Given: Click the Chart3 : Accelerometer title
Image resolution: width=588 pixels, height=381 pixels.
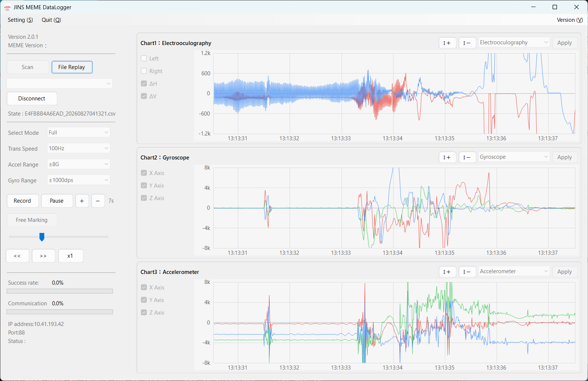Looking at the screenshot, I should pyautogui.click(x=170, y=272).
